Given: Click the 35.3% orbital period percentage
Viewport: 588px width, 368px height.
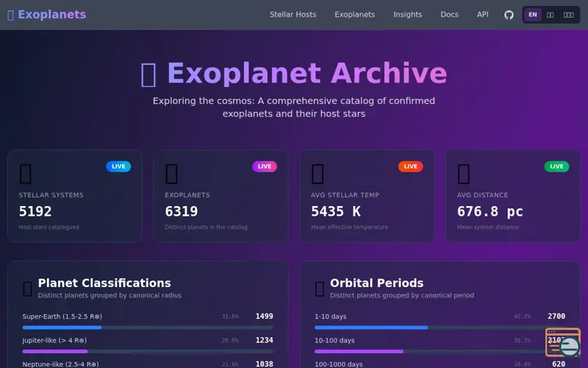Looking at the screenshot, I should click(x=522, y=340).
